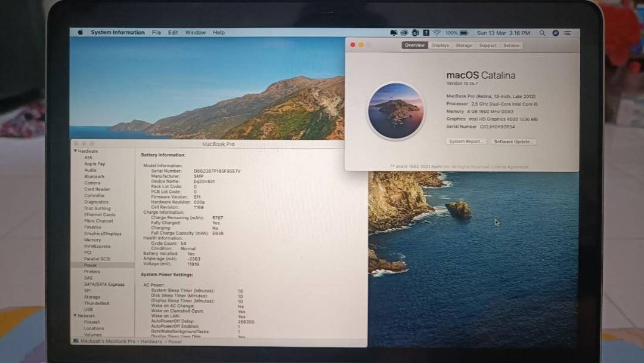Select Bluetooth in the Hardware sidebar
The image size is (644, 363).
93,176
